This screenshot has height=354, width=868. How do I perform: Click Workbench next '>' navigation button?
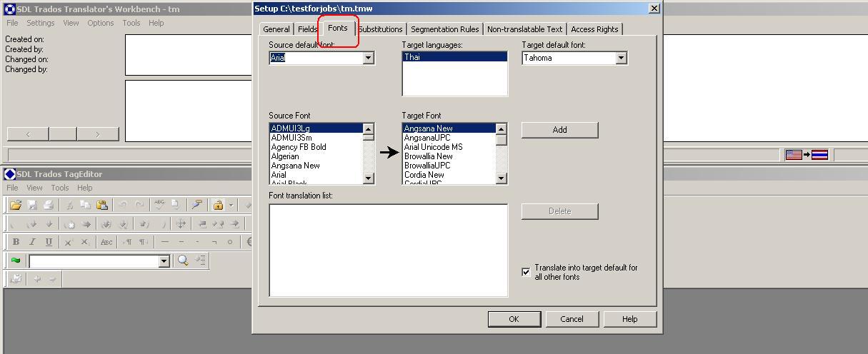tap(97, 133)
